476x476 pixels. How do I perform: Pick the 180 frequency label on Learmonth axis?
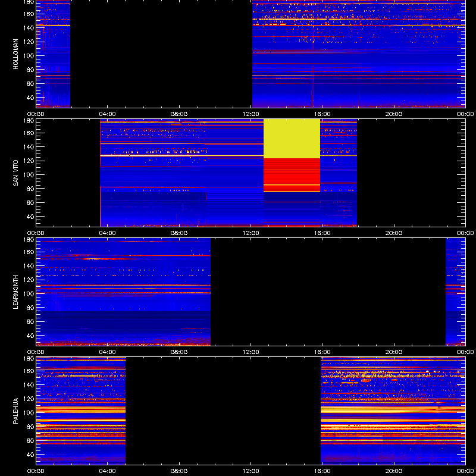(29, 240)
